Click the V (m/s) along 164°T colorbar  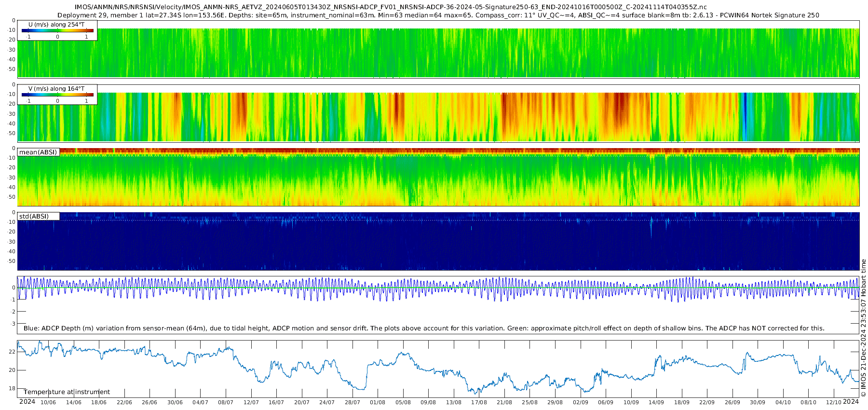[57, 95]
